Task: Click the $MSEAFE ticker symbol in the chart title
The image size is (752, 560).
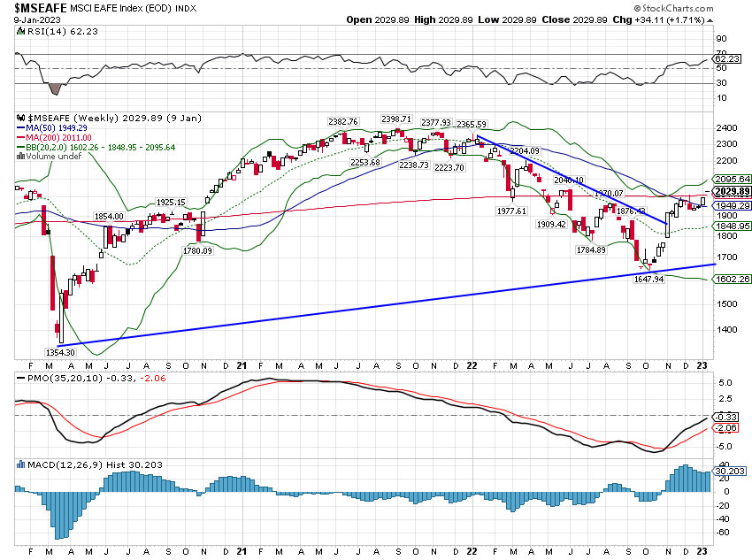Action: tap(41, 8)
